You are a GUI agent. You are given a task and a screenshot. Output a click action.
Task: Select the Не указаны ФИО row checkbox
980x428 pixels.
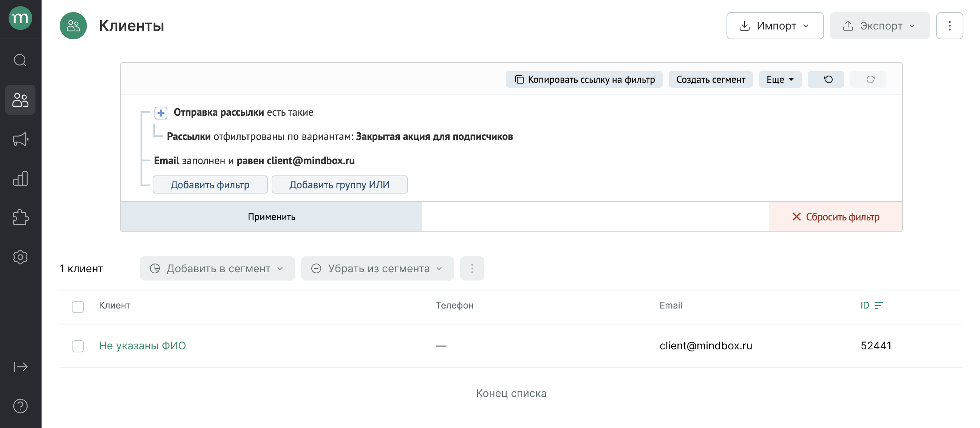pyautogui.click(x=77, y=346)
